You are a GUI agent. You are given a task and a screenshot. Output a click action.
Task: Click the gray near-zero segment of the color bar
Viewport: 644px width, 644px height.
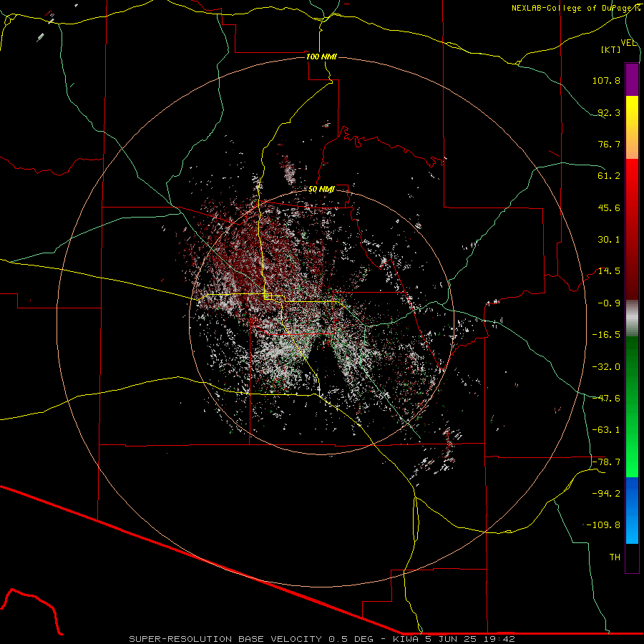(632, 318)
